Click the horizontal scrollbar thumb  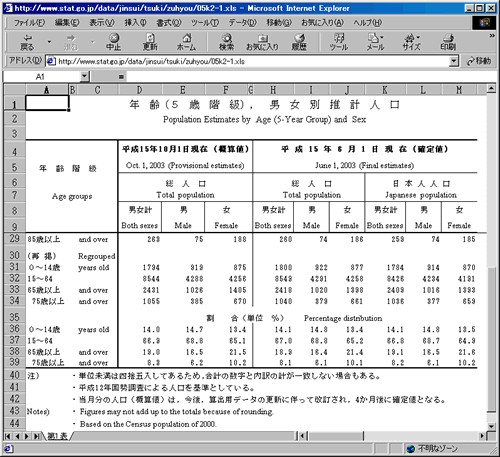336,436
